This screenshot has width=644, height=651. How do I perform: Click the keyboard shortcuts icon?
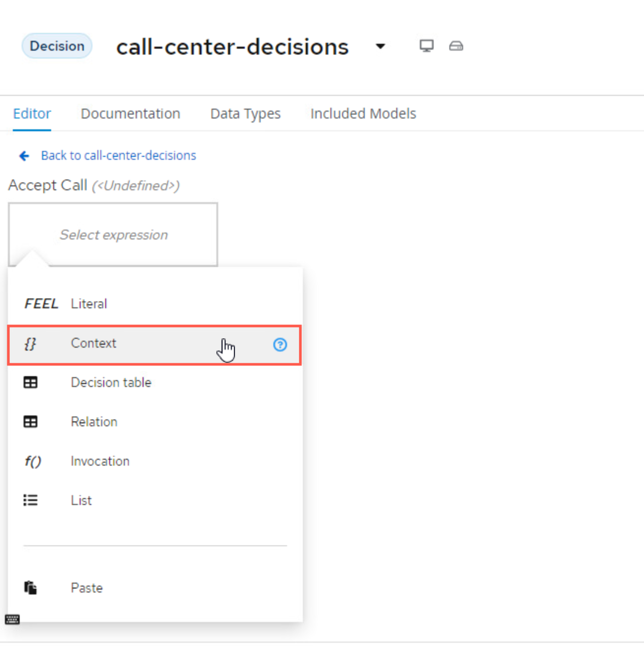click(x=12, y=619)
